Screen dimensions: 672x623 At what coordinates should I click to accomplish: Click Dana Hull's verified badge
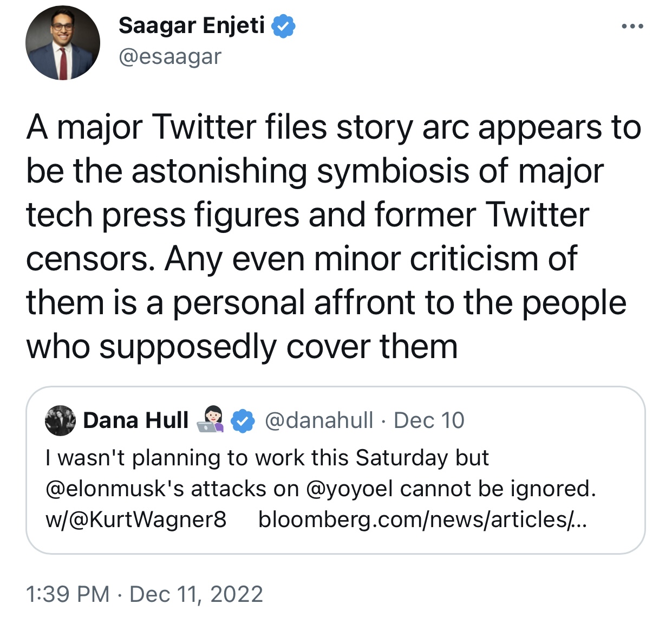pos(243,421)
